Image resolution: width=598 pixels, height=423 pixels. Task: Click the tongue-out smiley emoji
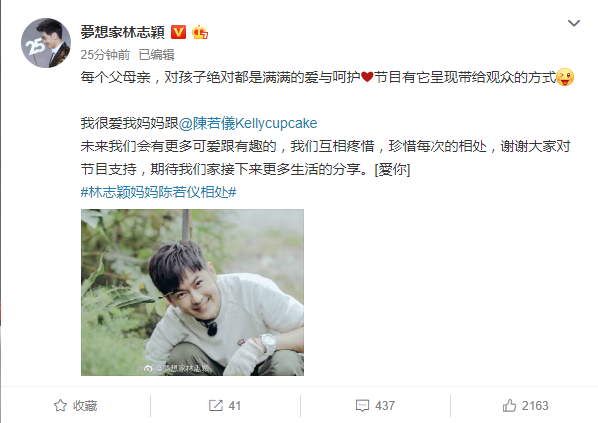point(565,77)
